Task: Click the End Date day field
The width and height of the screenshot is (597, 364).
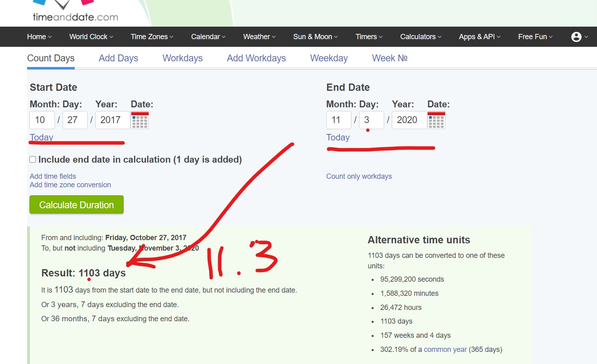Action: (372, 120)
